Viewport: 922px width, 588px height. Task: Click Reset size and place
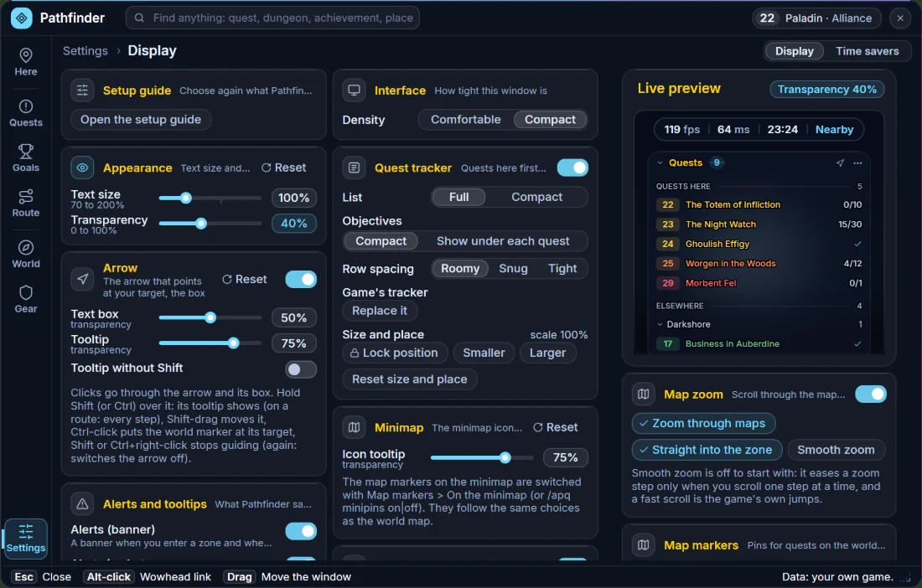tap(410, 379)
